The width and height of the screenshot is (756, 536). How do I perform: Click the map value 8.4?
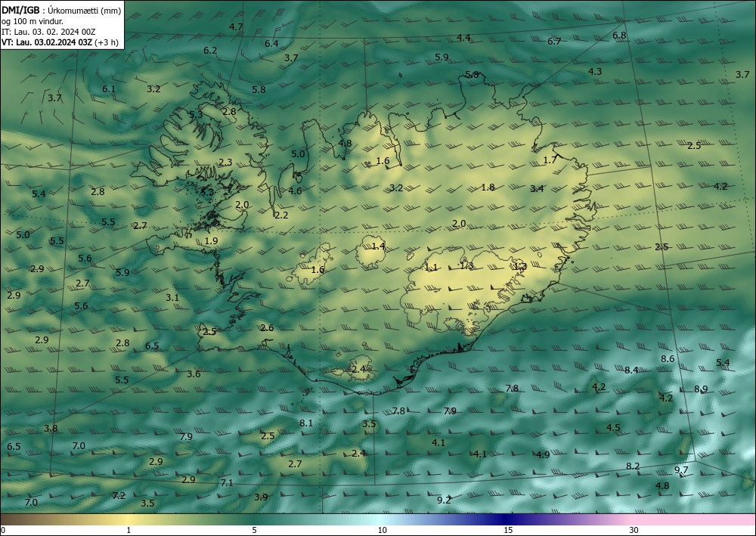click(631, 370)
